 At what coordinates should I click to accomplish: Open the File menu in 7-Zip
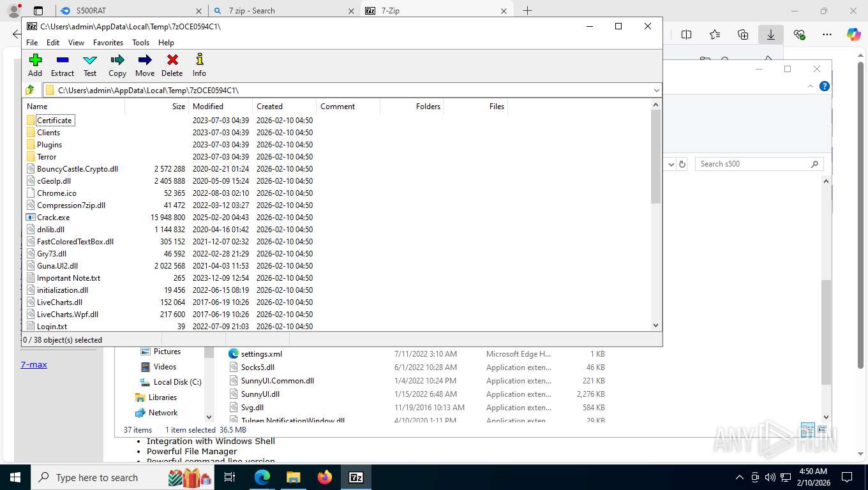click(x=32, y=43)
